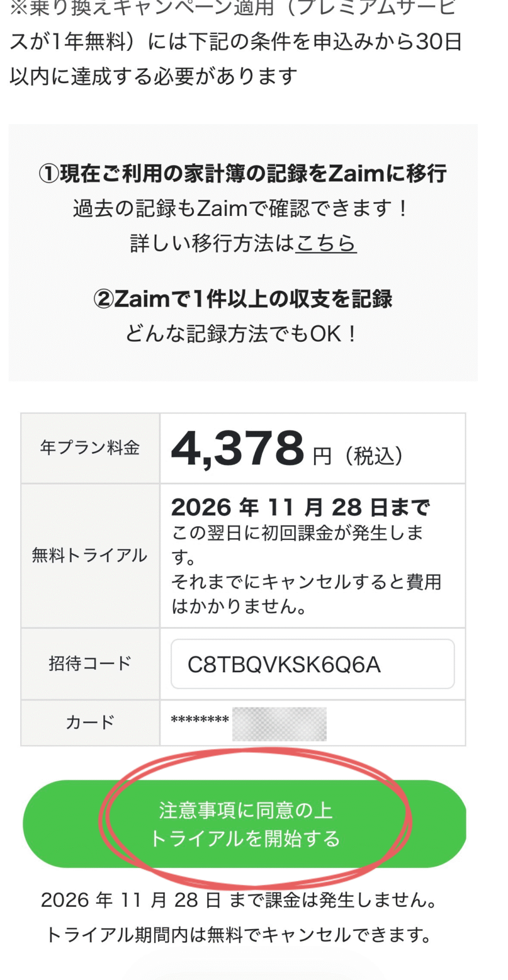Click the 年プラン料金 label cell
The image size is (508, 980).
coord(90,448)
